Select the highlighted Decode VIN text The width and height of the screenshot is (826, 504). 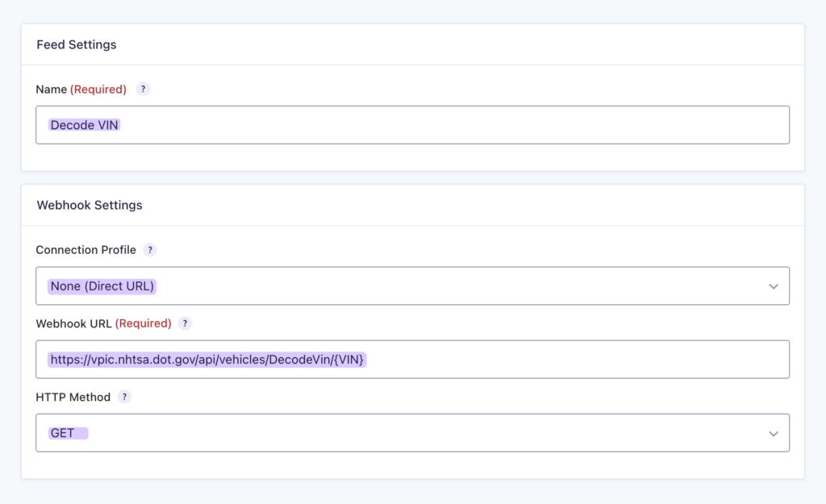tap(84, 125)
